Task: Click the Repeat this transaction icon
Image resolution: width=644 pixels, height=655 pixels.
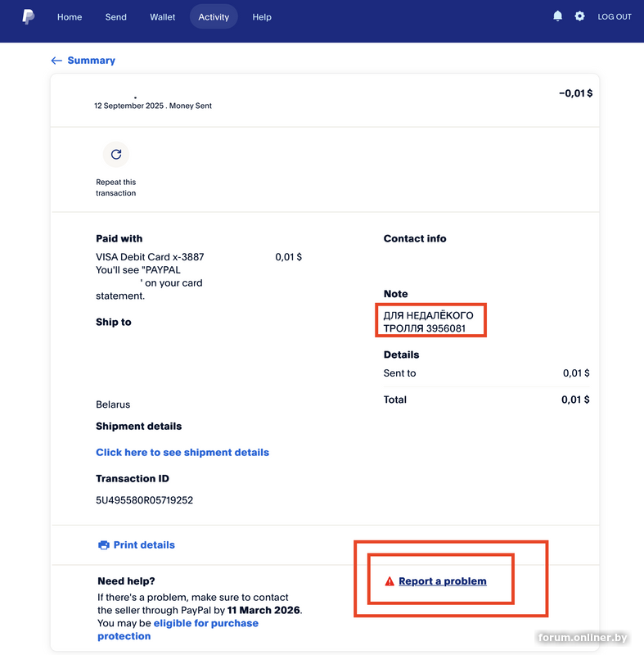Action: click(116, 154)
